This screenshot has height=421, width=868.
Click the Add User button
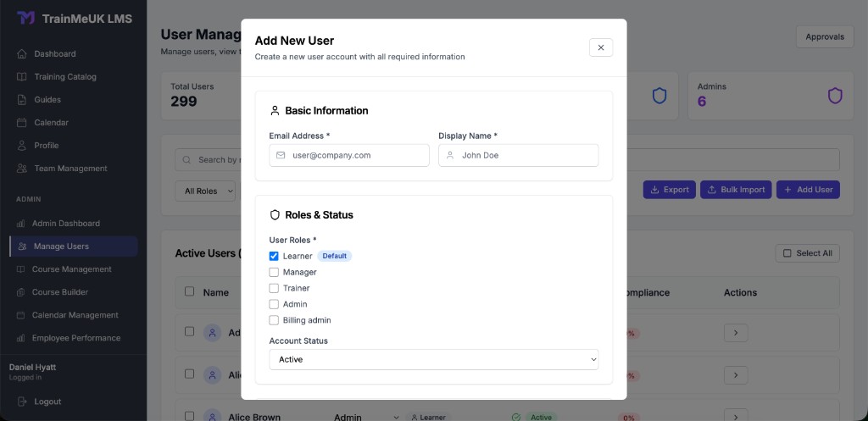(808, 190)
